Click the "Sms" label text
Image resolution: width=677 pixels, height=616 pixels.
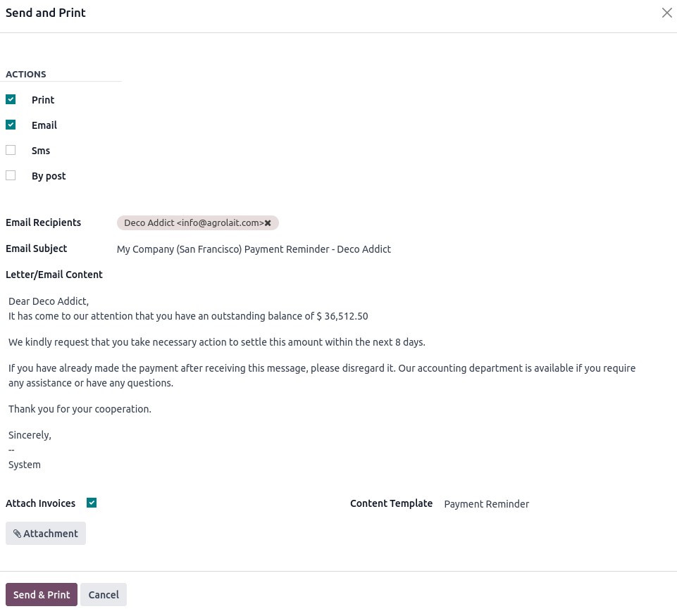41,151
